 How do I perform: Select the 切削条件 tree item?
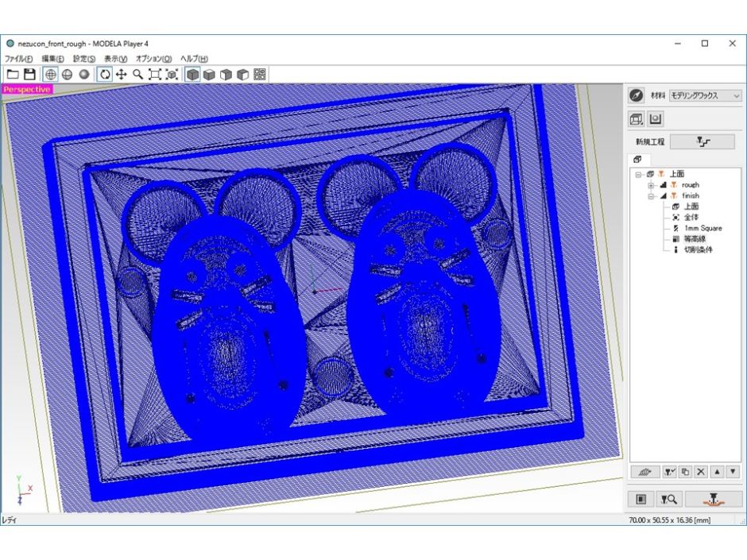(699, 249)
